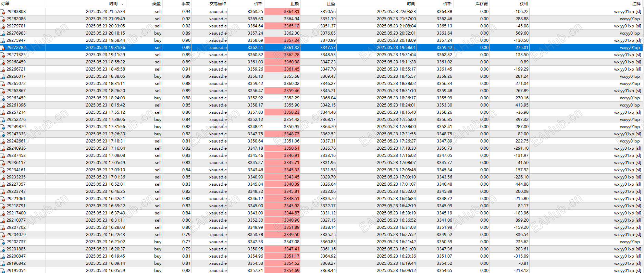Select the highlighted stop loss 3364.31
Screen dimensions: 644x273
pyautogui.click(x=282, y=12)
